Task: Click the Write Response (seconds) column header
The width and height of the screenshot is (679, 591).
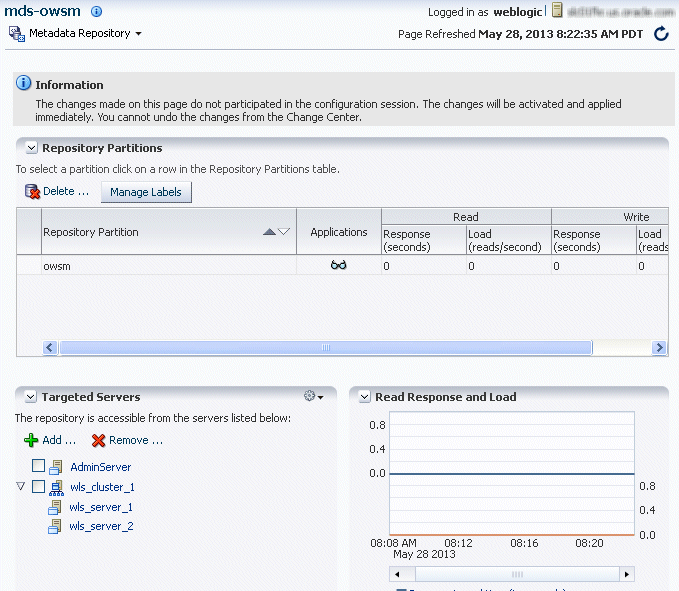Action: coord(593,240)
